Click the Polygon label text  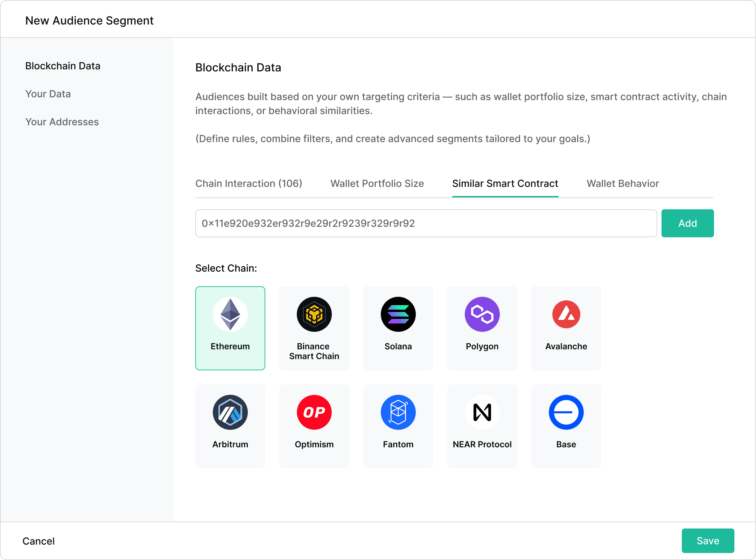coord(482,346)
